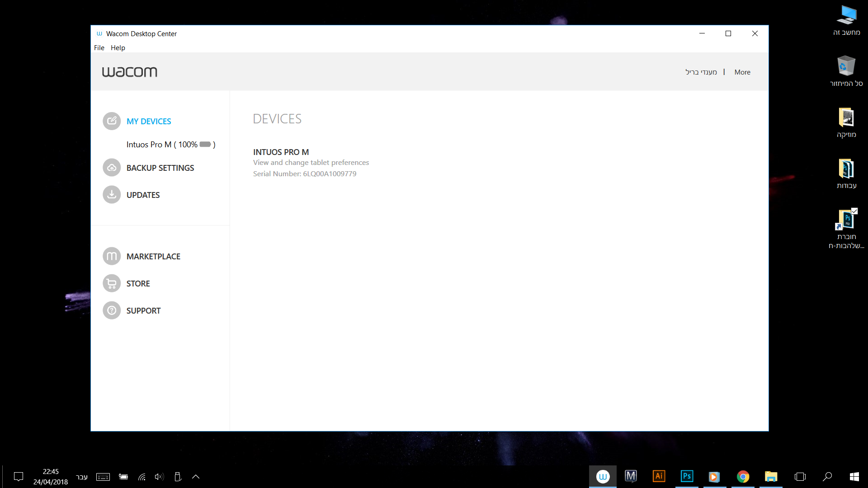Open Photoshop from the taskbar
868x488 pixels.
tap(687, 476)
